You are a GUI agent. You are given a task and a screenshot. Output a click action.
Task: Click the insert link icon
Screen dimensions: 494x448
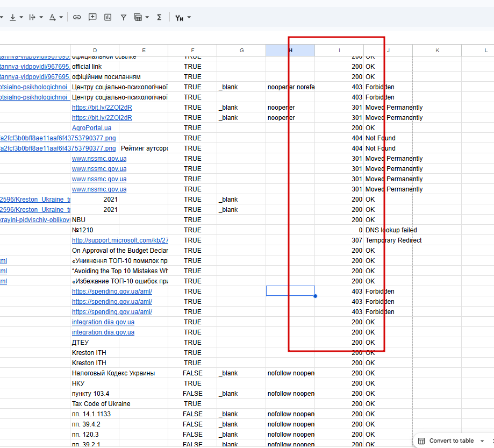[x=77, y=17]
